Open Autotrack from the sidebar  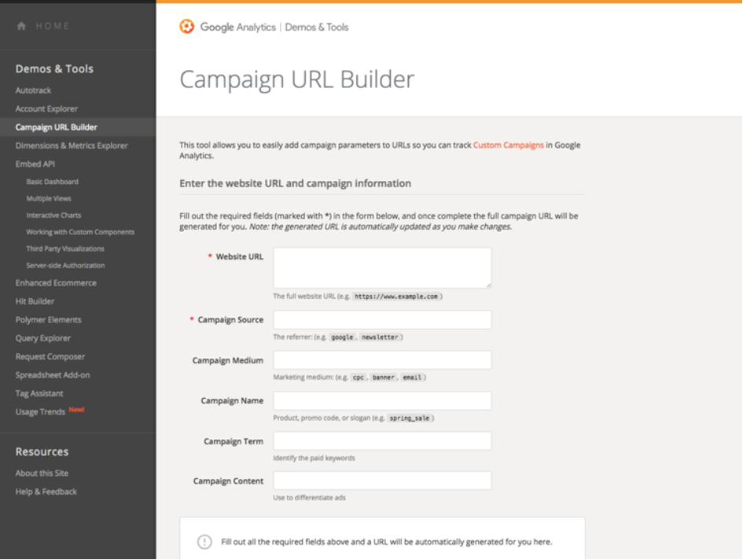(x=33, y=90)
